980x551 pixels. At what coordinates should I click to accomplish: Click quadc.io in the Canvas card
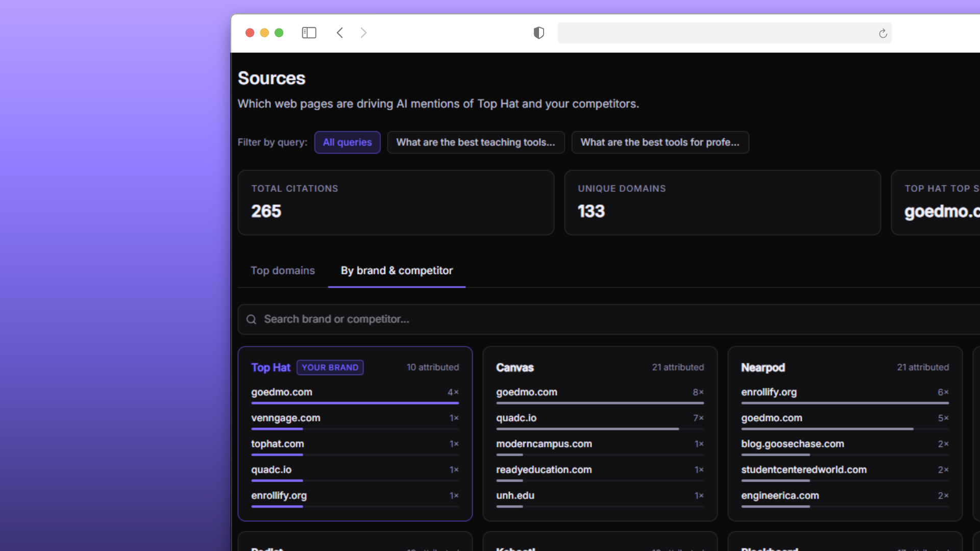(516, 418)
